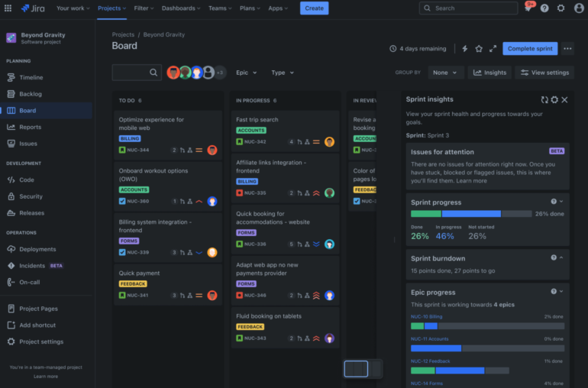Open the Plans menu

tap(250, 8)
